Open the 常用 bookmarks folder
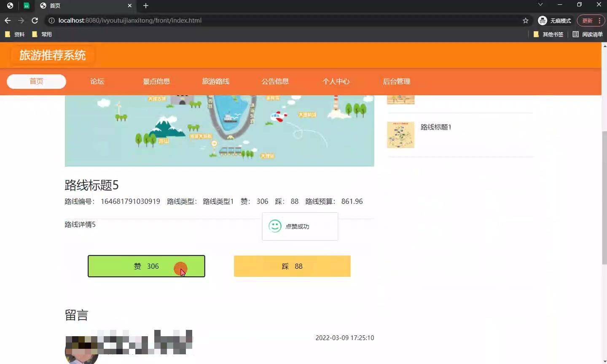Screen dimensions: 607x364 (x=42, y=34)
